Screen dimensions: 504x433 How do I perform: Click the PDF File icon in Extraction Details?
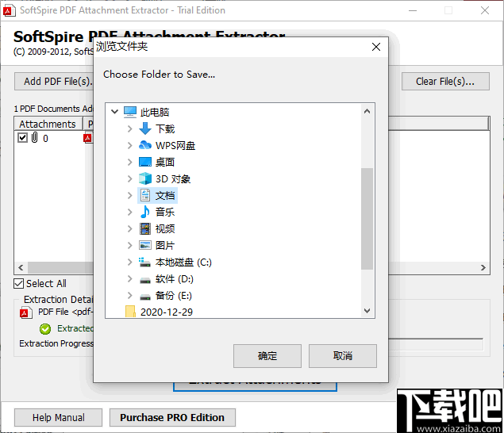25,312
